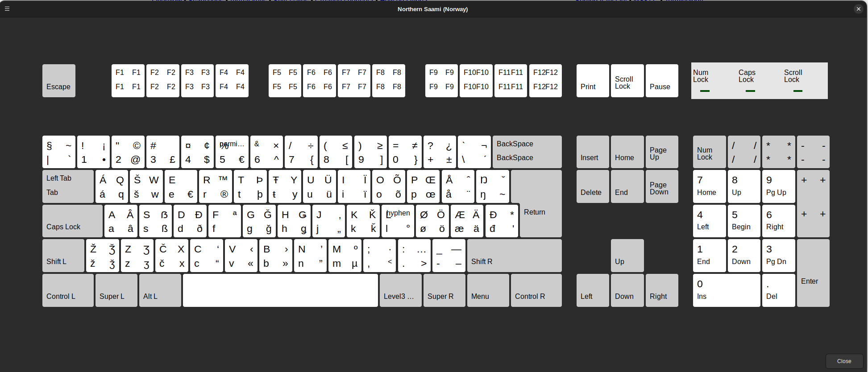Click the Down arrow key
Image resolution: width=868 pixels, height=372 pixels.
(627, 290)
